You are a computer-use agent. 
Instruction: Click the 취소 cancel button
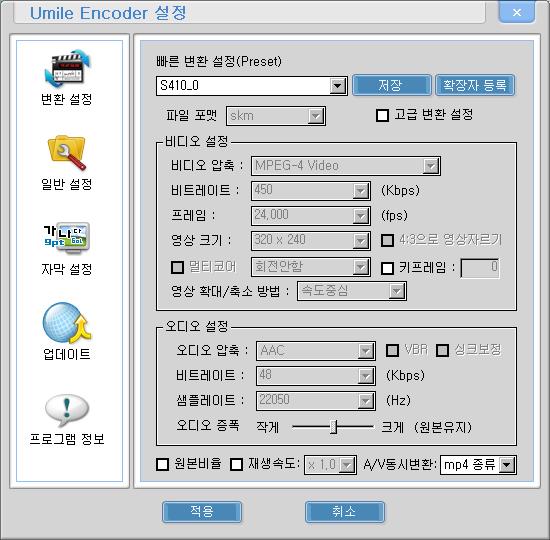click(345, 512)
